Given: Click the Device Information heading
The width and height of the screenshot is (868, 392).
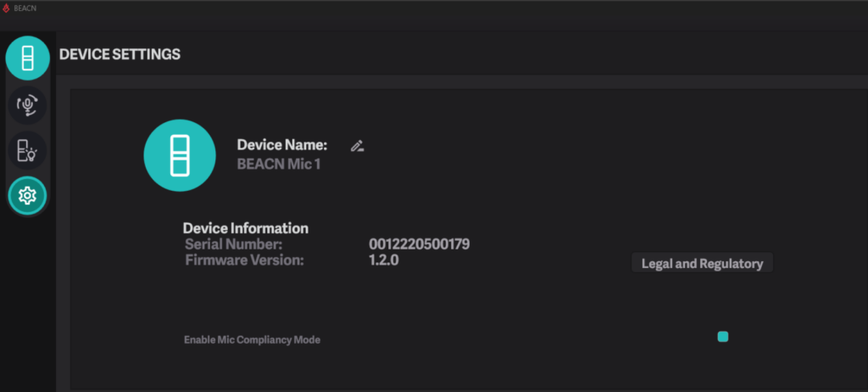Looking at the screenshot, I should [245, 228].
